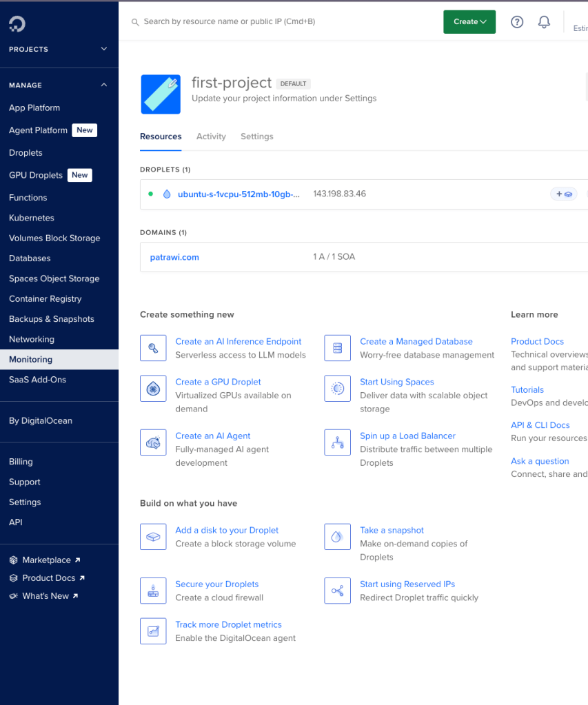This screenshot has width=588, height=705.
Task: Click the Load Balancer icon
Action: tap(338, 442)
